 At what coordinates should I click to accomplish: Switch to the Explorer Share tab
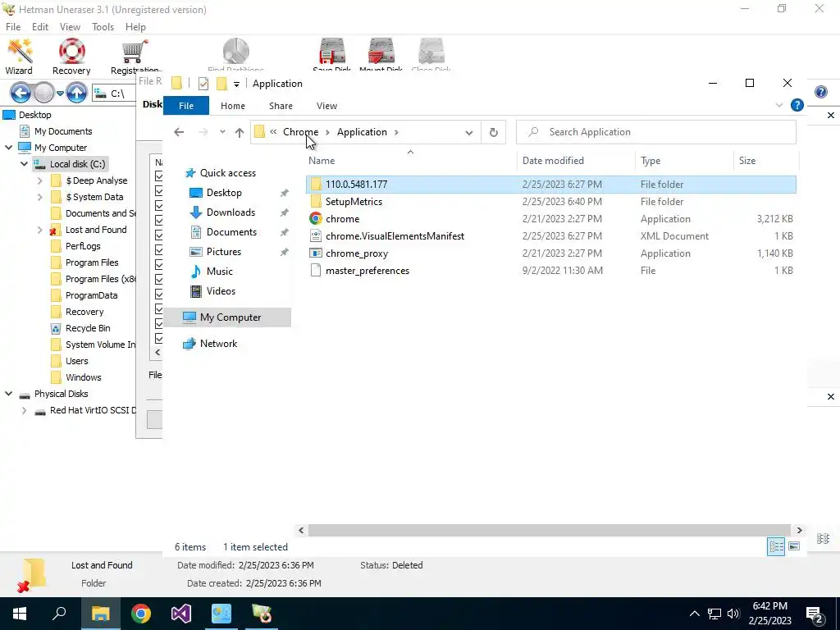(281, 106)
